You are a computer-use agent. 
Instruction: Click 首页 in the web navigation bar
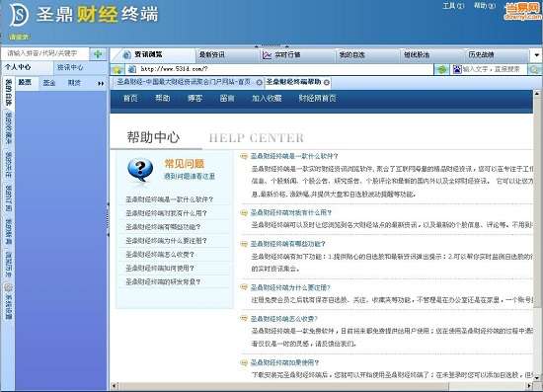130,99
